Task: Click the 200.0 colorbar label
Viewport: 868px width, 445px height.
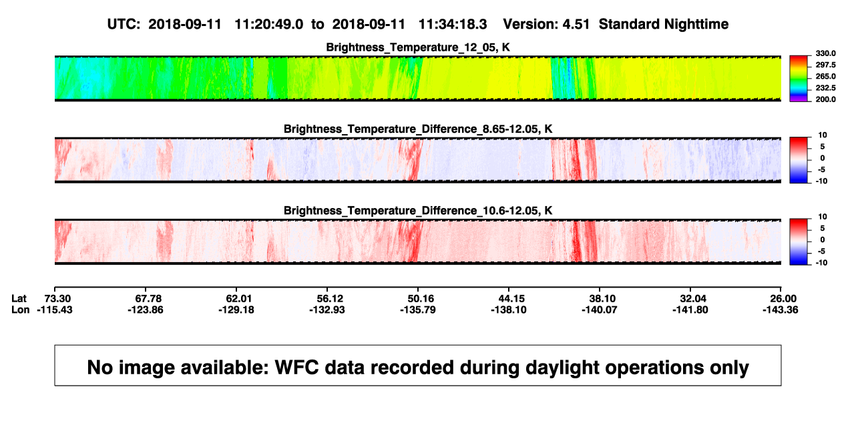Action: coord(826,99)
